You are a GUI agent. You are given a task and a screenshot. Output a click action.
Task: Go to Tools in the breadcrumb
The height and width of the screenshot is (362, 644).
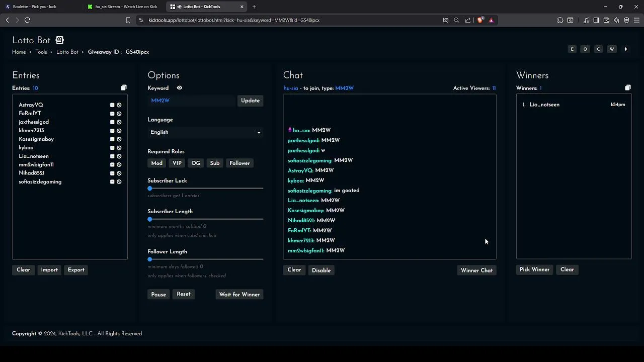41,52
